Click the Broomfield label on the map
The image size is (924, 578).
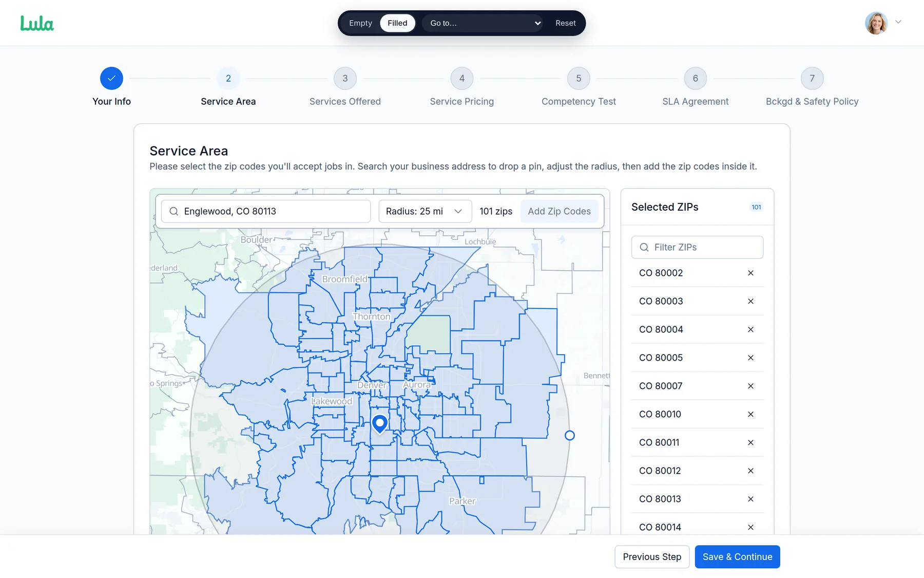344,279
